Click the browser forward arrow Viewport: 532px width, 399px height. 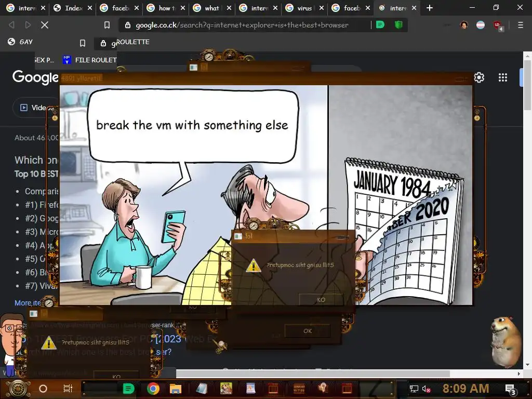click(x=28, y=25)
